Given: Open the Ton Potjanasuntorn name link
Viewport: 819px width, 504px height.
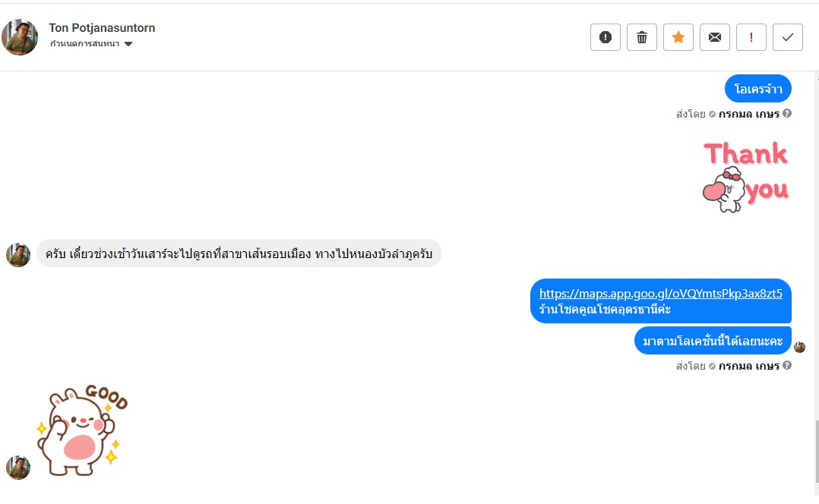Looking at the screenshot, I should 102,28.
